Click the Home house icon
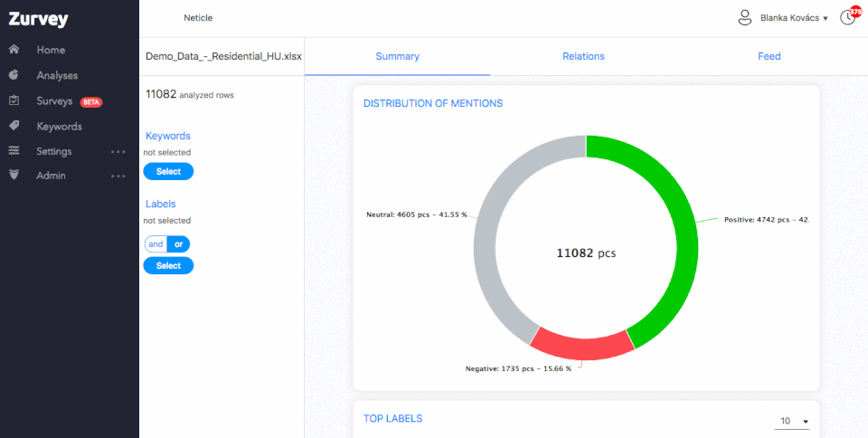Image resolution: width=868 pixels, height=438 pixels. (14, 50)
